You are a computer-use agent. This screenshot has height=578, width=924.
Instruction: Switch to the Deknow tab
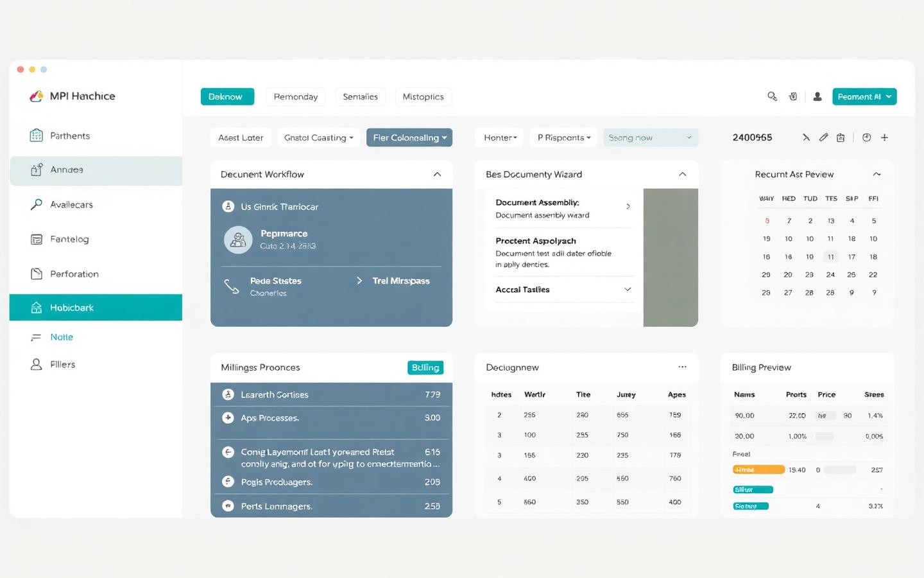(x=227, y=96)
